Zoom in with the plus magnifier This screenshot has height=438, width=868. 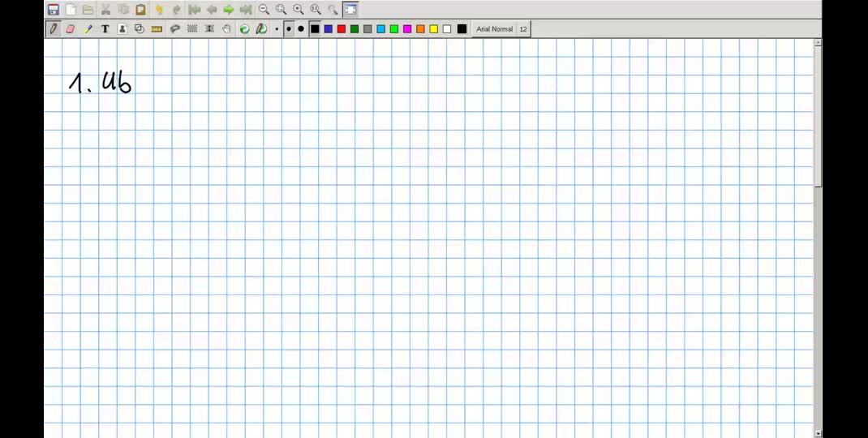tap(299, 10)
